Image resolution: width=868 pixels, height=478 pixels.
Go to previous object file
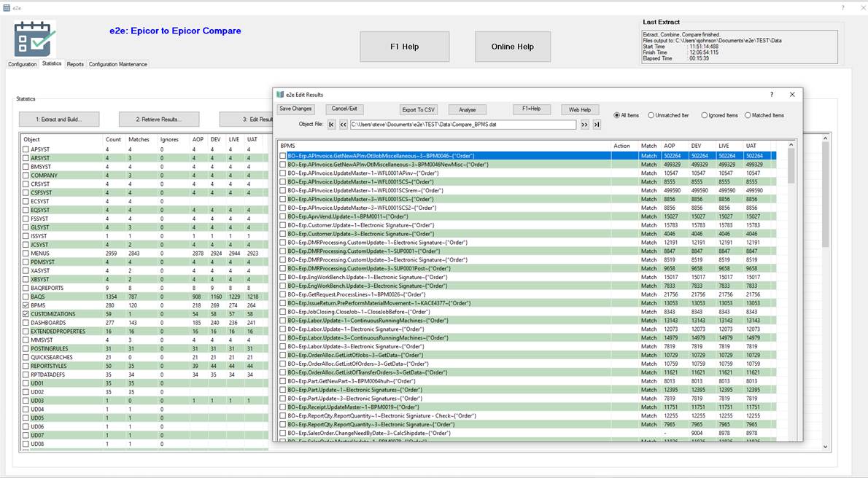(x=343, y=125)
